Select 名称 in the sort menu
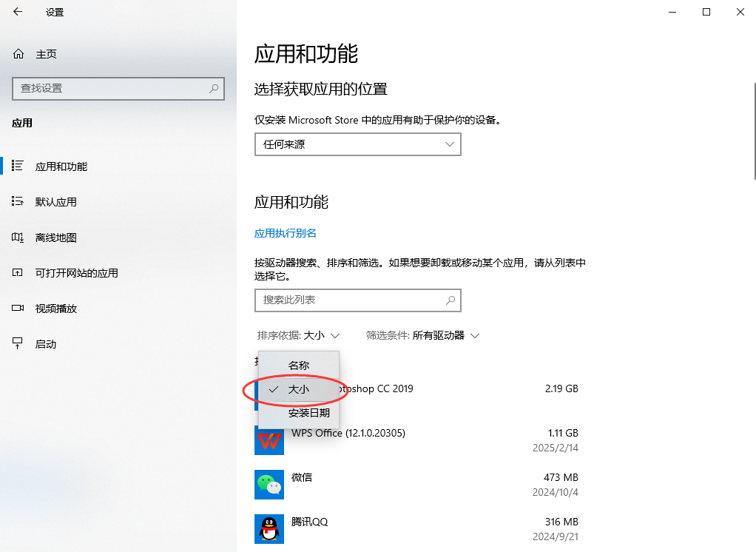Viewport: 756px width, 552px height. click(x=299, y=365)
